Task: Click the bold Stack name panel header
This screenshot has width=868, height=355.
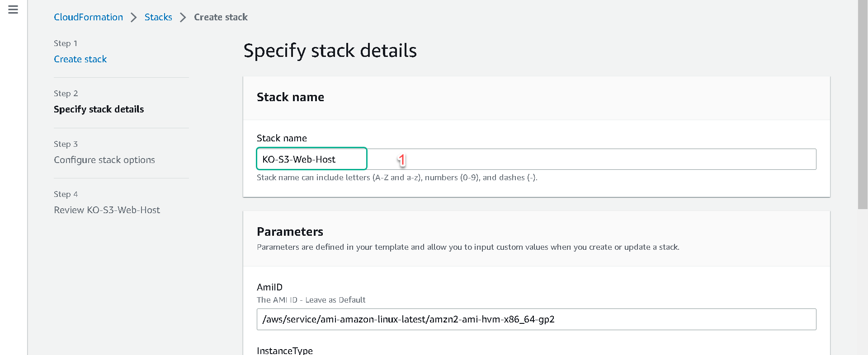Action: click(290, 97)
